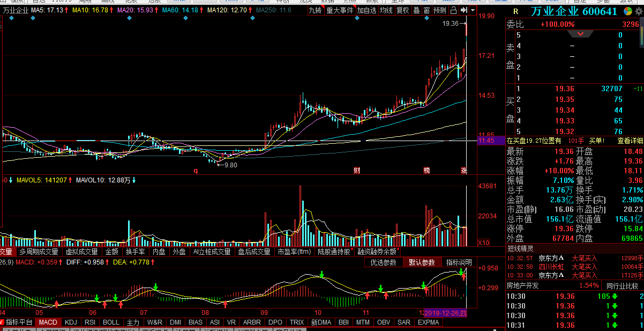Toggle the 均线 moving averages display
The height and width of the screenshot is (331, 644).
tap(386, 10)
